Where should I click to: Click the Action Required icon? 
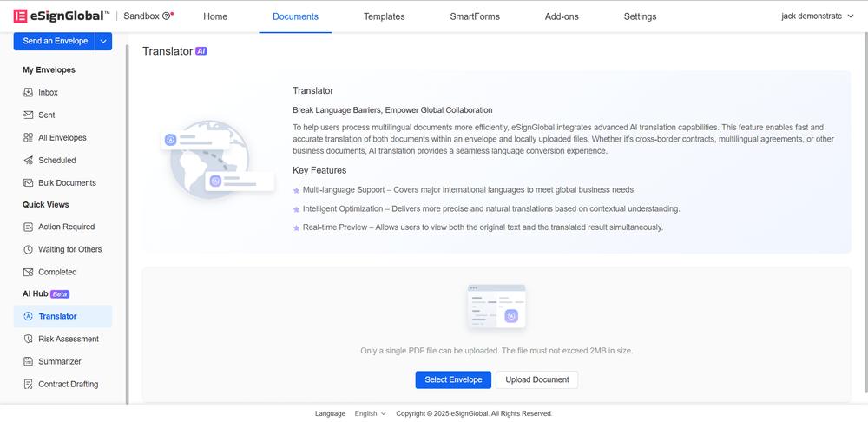[x=29, y=227]
